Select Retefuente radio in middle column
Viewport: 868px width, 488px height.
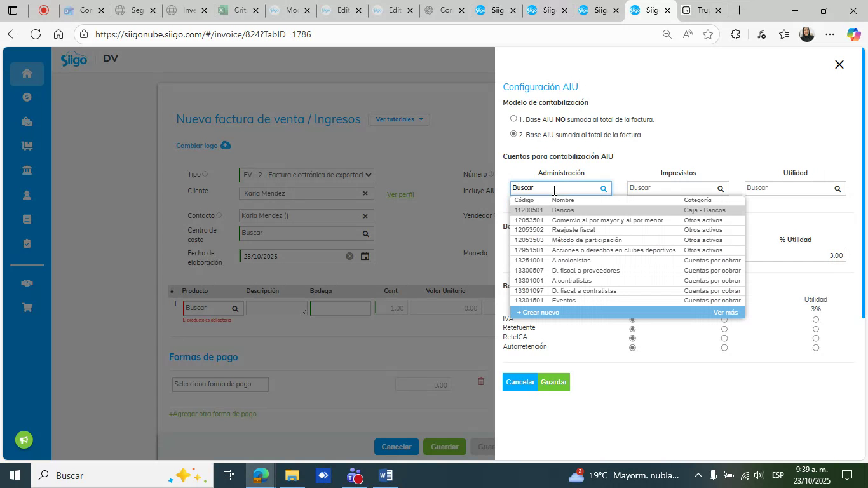(x=724, y=329)
